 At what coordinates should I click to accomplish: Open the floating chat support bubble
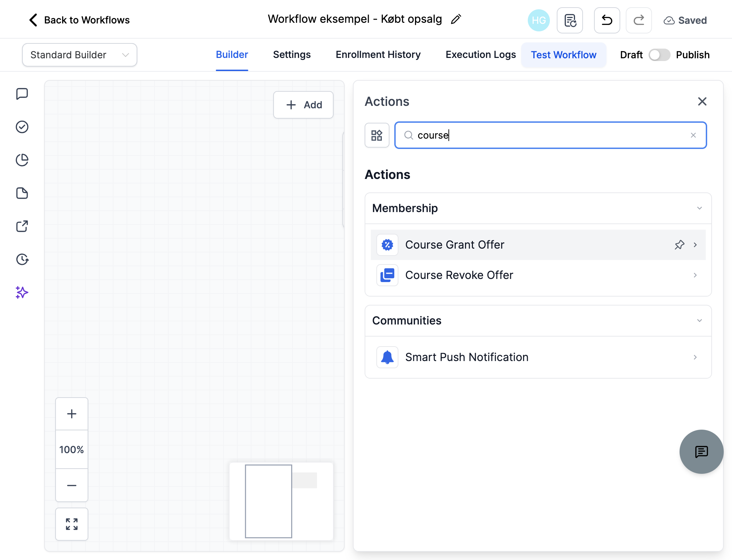pyautogui.click(x=701, y=452)
